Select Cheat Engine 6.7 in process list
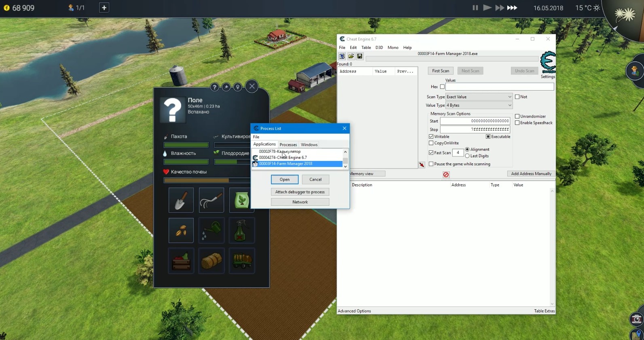Screen dimensions: 644x340 (297, 158)
